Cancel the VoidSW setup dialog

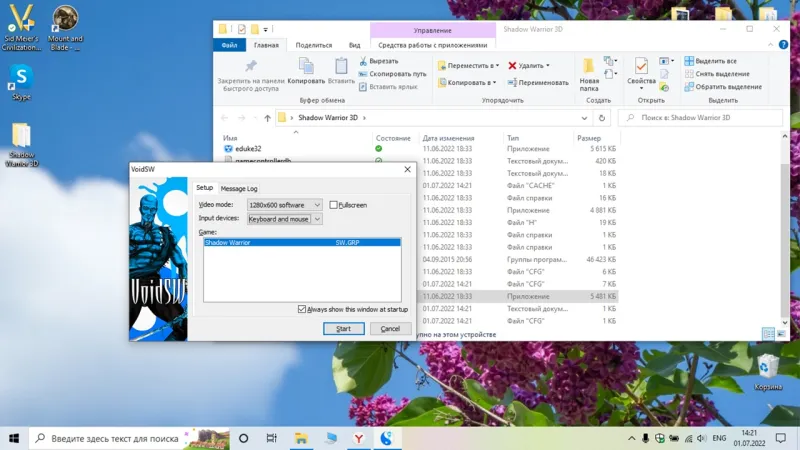(390, 329)
